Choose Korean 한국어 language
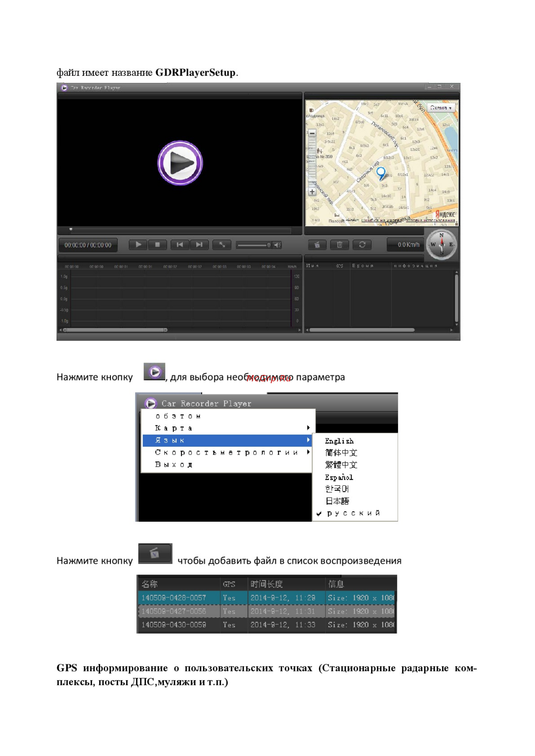This screenshot has width=535, height=756. pos(337,489)
